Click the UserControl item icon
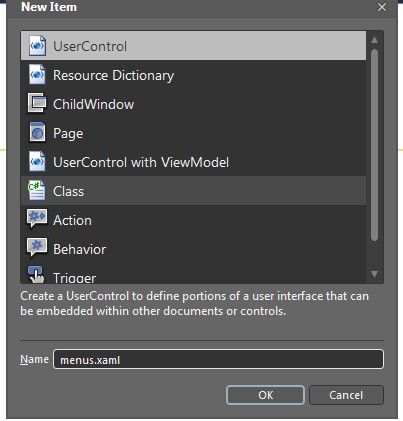This screenshot has height=421, width=403. click(x=37, y=45)
